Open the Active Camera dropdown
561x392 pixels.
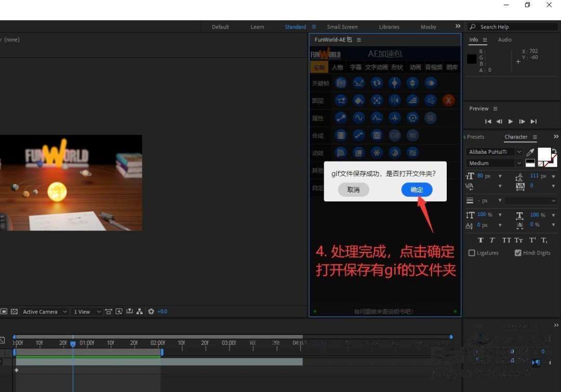tap(44, 312)
